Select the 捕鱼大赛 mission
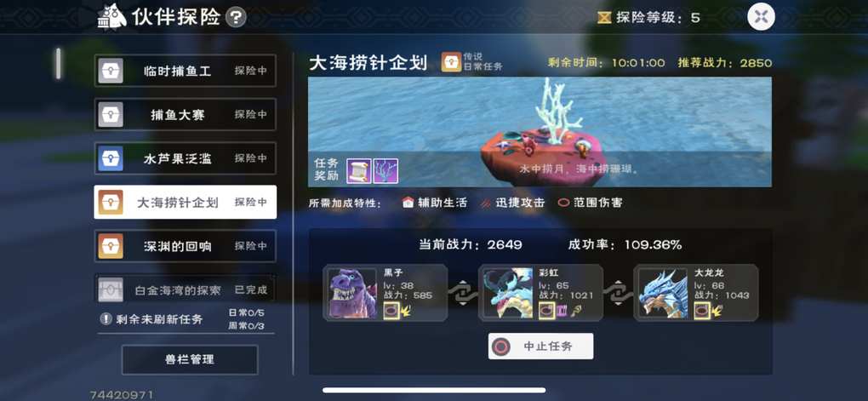 click(x=185, y=115)
